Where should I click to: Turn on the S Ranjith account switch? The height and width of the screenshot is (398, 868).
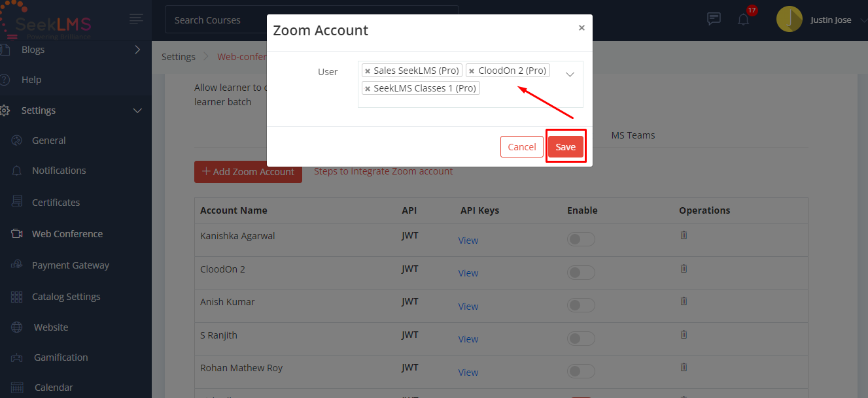coord(581,338)
